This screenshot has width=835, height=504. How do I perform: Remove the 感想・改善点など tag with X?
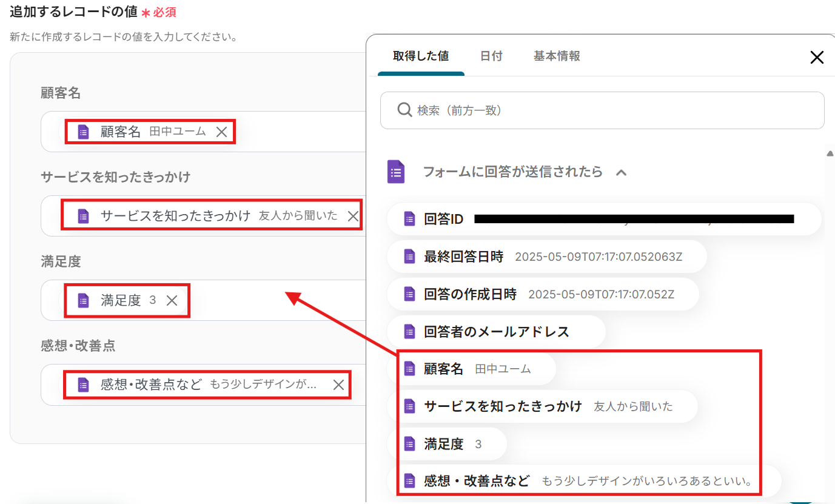click(x=339, y=385)
